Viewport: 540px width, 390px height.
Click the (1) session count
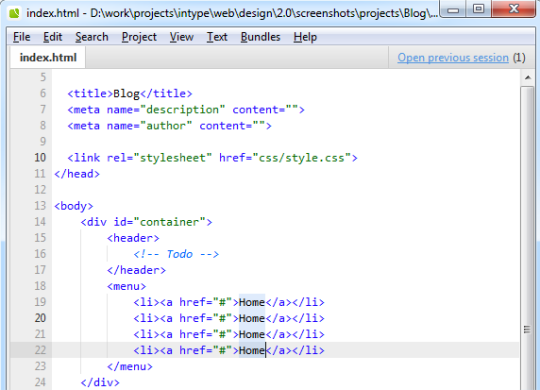(x=519, y=58)
